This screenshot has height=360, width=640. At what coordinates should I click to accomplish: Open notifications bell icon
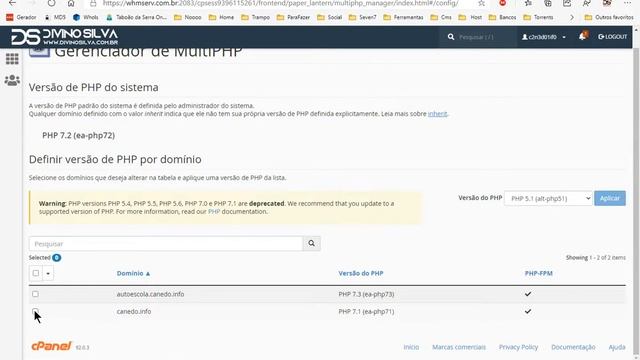582,36
